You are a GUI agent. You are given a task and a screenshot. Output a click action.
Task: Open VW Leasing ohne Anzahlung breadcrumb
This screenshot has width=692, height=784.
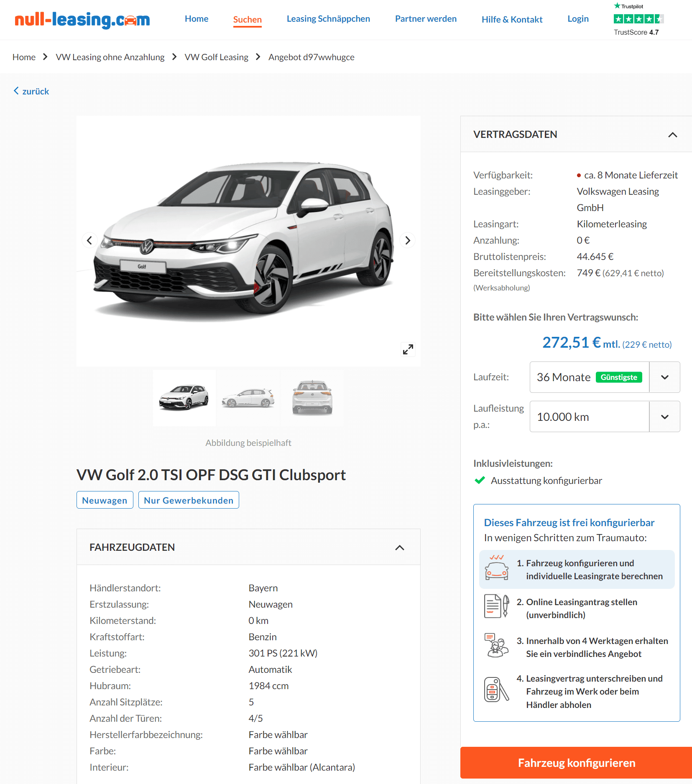click(110, 57)
